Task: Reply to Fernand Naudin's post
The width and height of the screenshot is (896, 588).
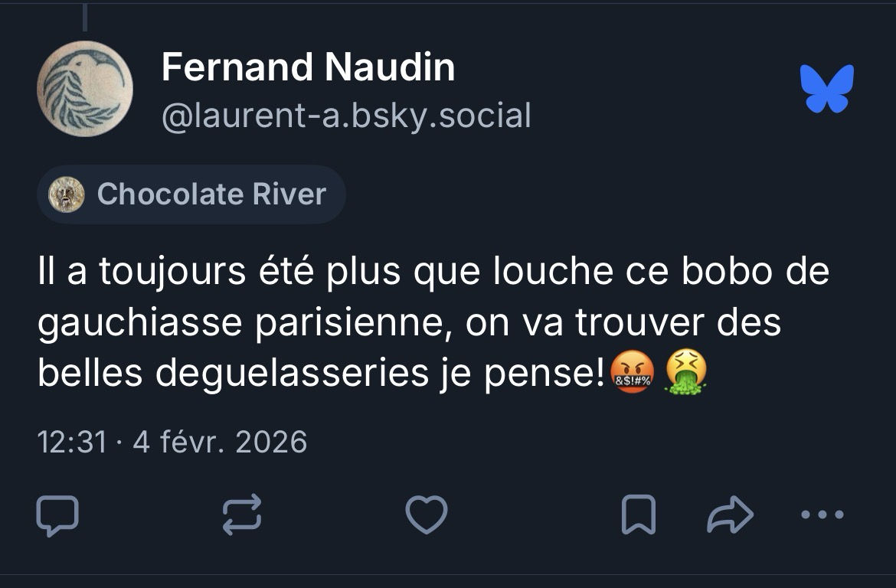Action: point(57,514)
